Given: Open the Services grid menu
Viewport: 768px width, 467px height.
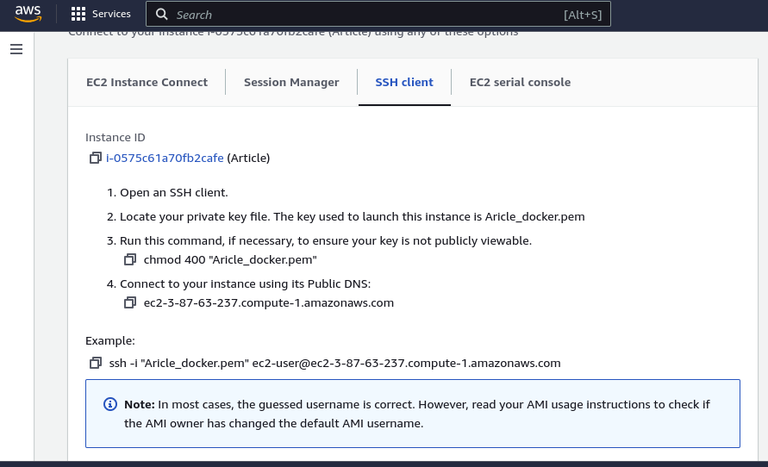Looking at the screenshot, I should pyautogui.click(x=79, y=14).
